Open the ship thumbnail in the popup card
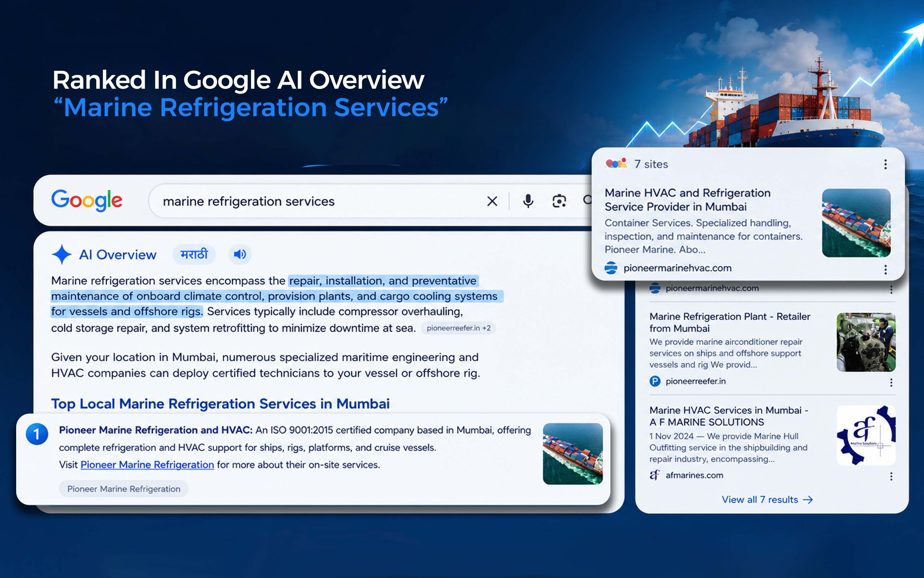Image resolution: width=924 pixels, height=578 pixels. click(x=856, y=223)
